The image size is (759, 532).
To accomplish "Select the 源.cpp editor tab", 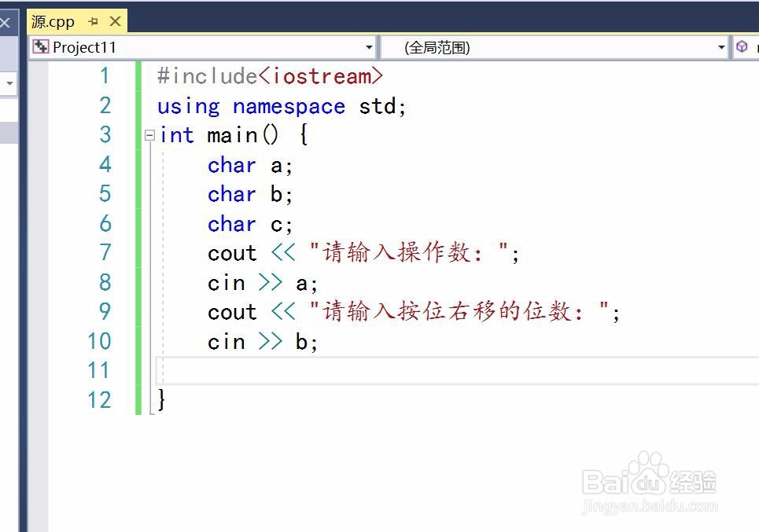I will point(52,21).
